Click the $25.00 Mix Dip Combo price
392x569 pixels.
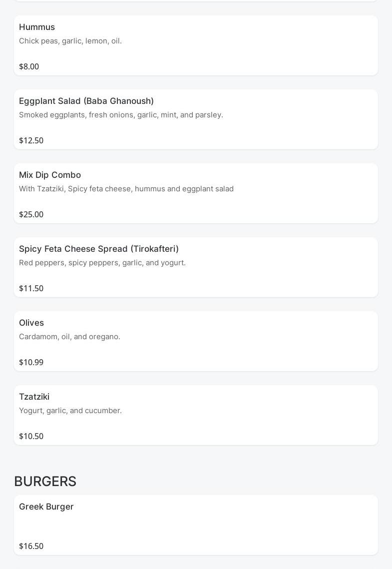coord(31,214)
